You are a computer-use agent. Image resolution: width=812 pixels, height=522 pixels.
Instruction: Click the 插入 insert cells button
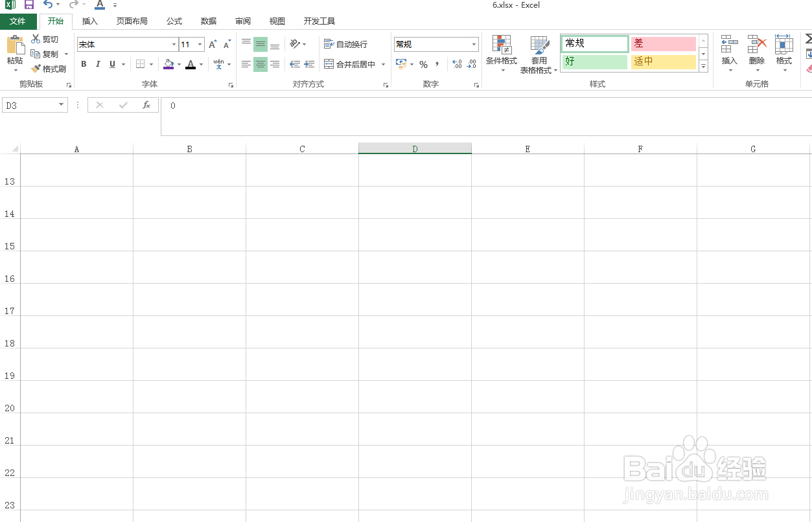pyautogui.click(x=730, y=54)
